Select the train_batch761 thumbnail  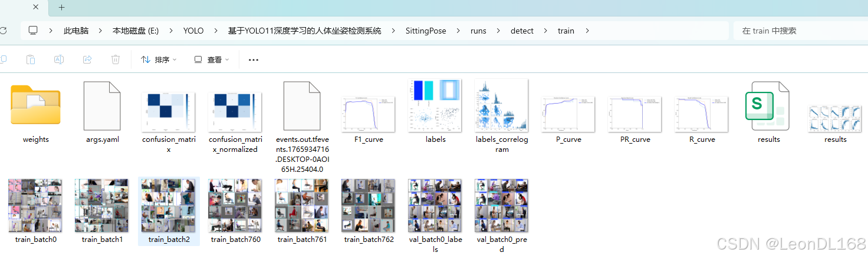pyautogui.click(x=302, y=206)
